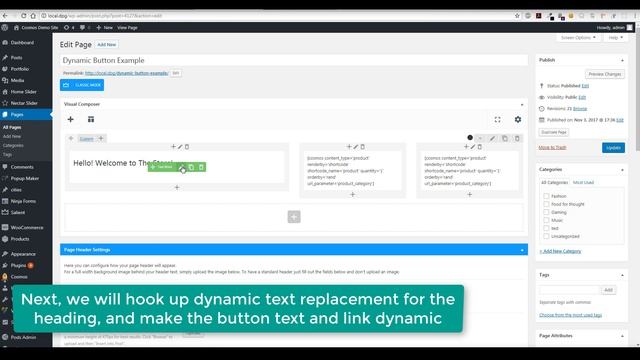Screen dimensions: 640x360
Task: Click the Add New Category link
Action: click(560, 251)
